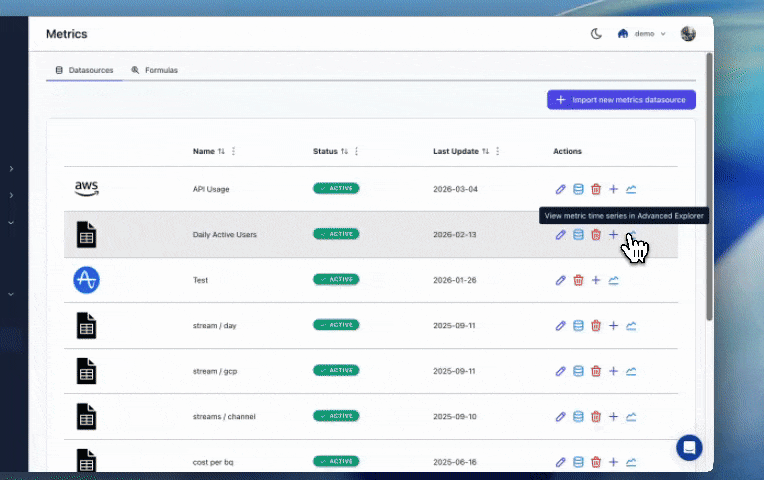
Task: Click the ACTIVE badge in Test row
Action: (x=336, y=279)
